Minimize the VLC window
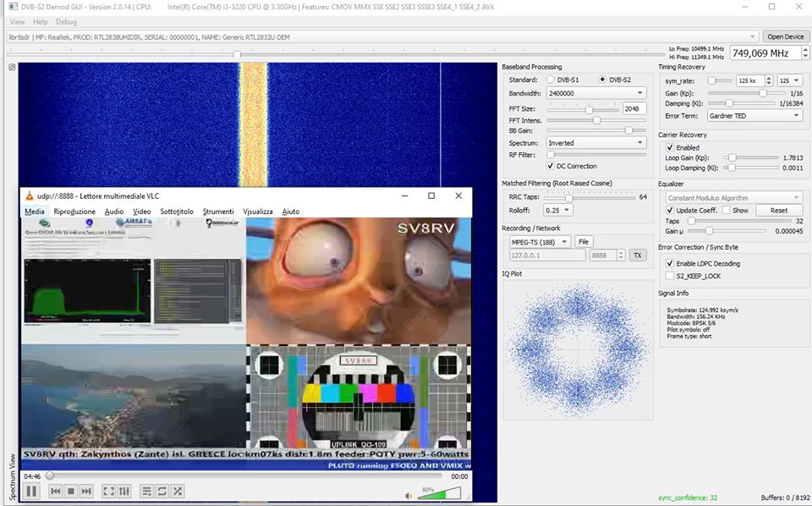812x506 pixels. pos(405,195)
